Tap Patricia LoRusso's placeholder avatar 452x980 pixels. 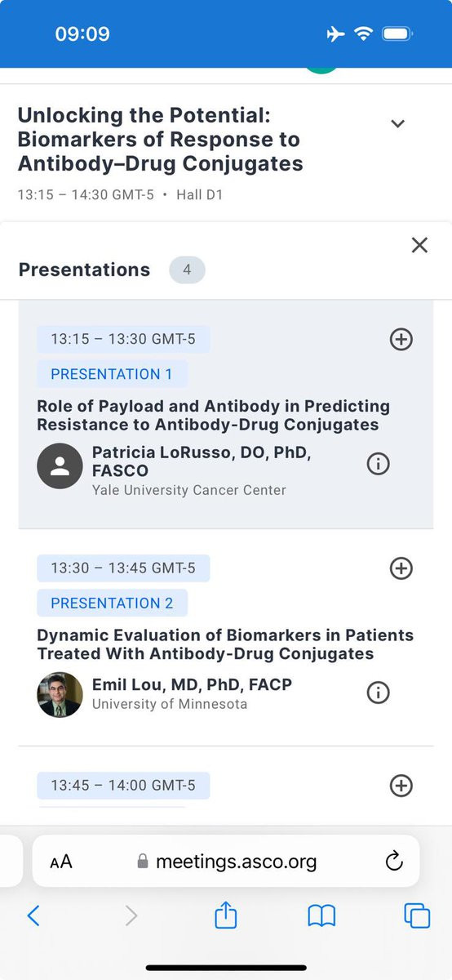tap(60, 466)
